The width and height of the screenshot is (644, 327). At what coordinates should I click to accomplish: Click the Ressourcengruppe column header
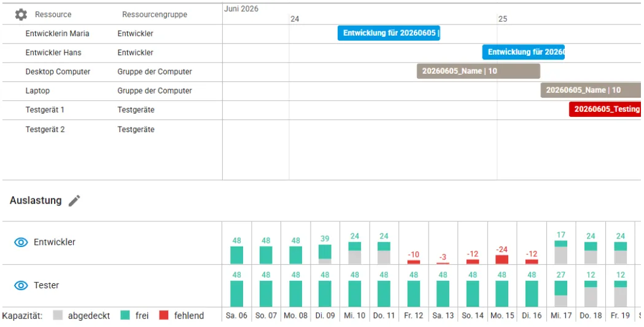(155, 14)
